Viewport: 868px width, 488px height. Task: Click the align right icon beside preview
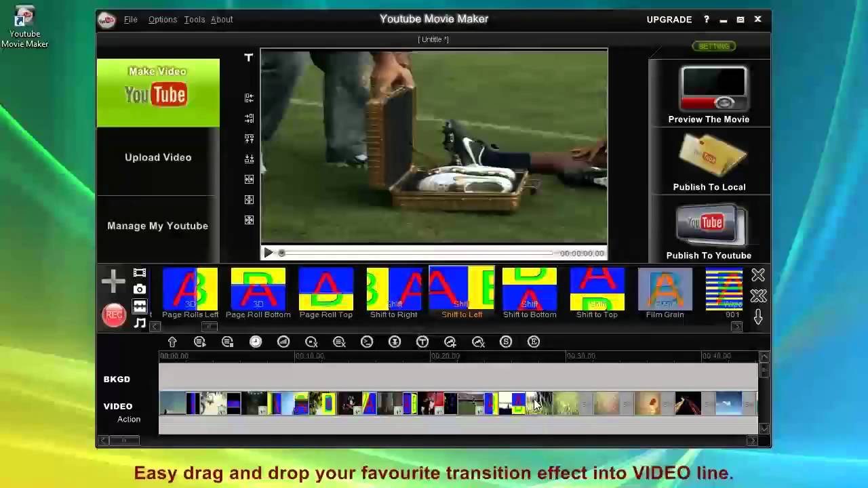[x=249, y=118]
